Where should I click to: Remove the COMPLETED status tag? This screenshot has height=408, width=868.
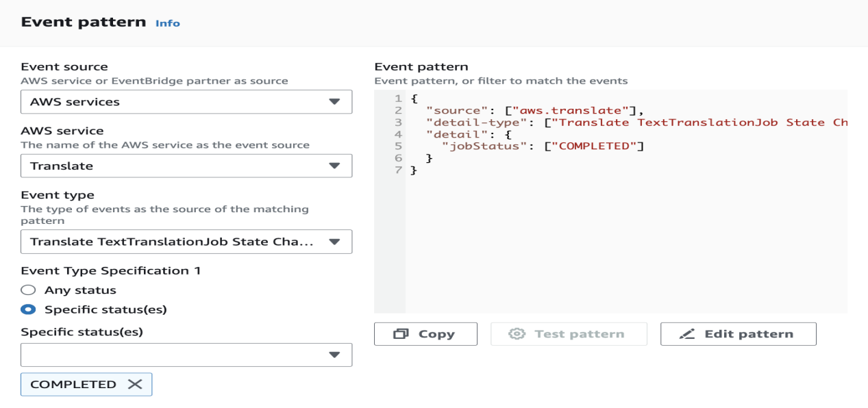tap(135, 384)
